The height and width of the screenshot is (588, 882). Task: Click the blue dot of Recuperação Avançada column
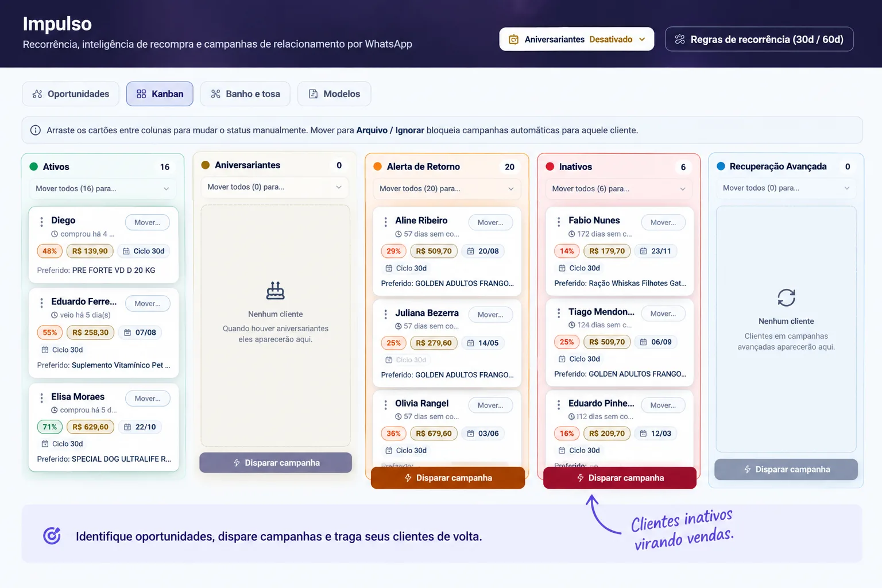[721, 166]
